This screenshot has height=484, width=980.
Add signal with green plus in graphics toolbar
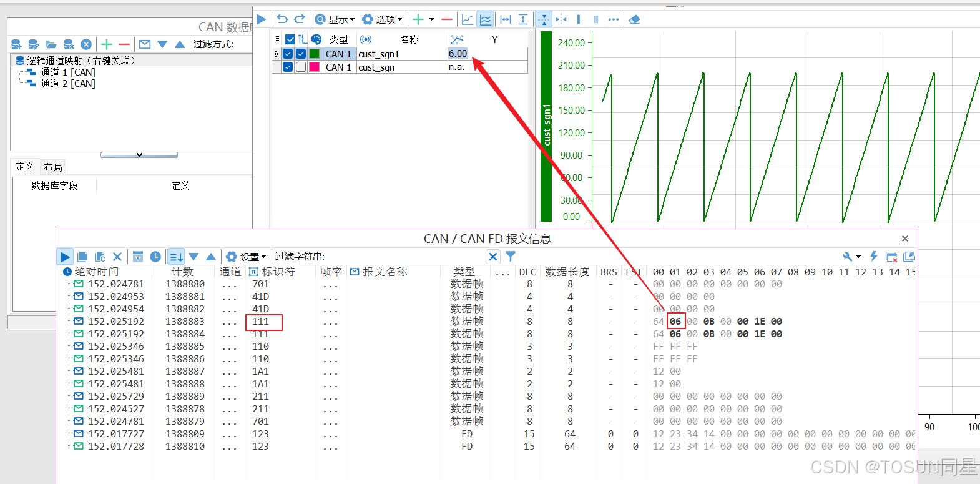tap(418, 19)
